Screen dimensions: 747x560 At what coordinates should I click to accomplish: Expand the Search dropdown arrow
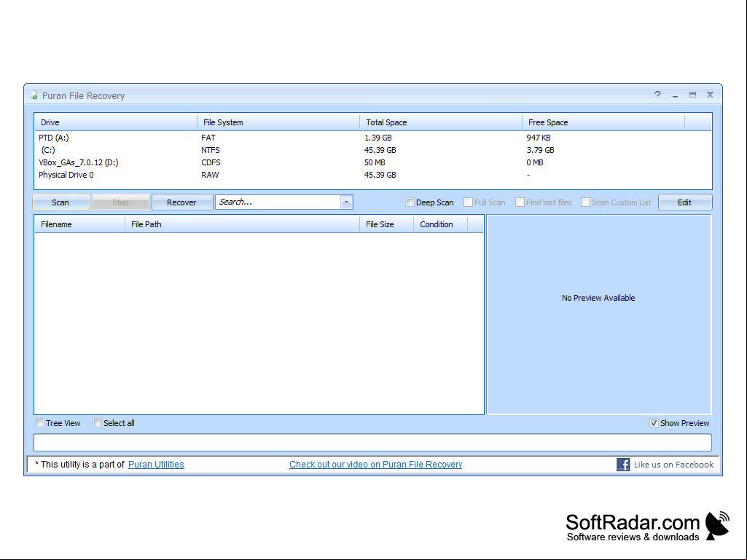pos(346,202)
